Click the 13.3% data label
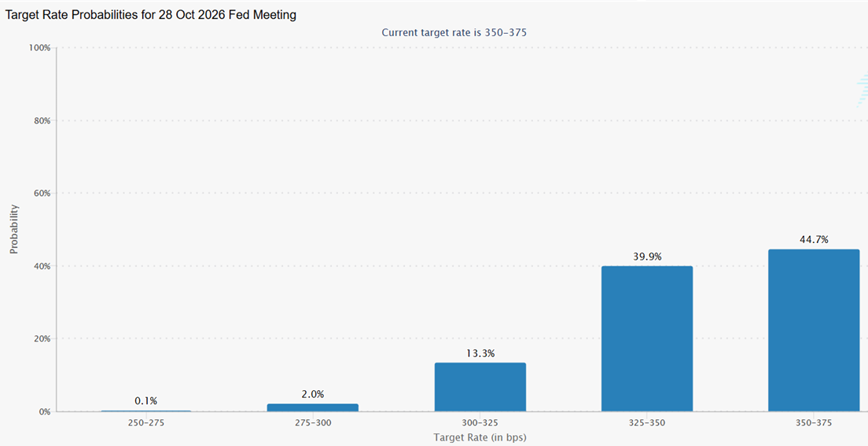Image resolution: width=868 pixels, height=446 pixels. tap(480, 353)
